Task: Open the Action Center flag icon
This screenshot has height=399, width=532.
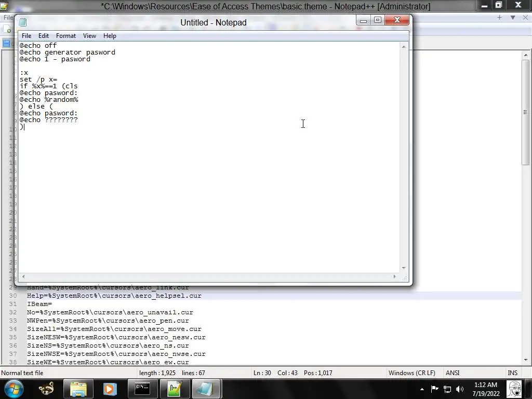Action: [x=435, y=389]
